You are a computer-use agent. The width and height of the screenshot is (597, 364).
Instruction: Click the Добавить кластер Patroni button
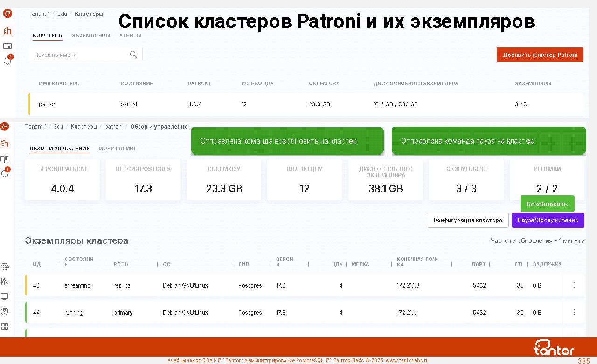tap(540, 55)
